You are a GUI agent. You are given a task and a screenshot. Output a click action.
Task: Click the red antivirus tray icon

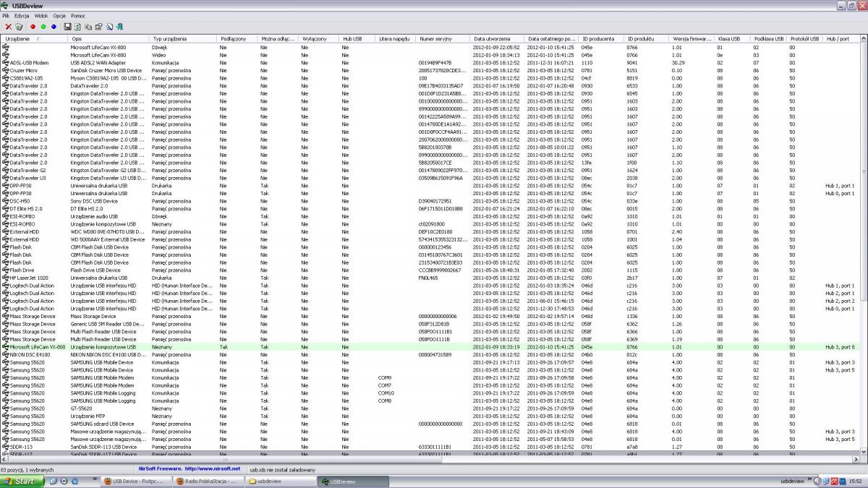click(835, 481)
